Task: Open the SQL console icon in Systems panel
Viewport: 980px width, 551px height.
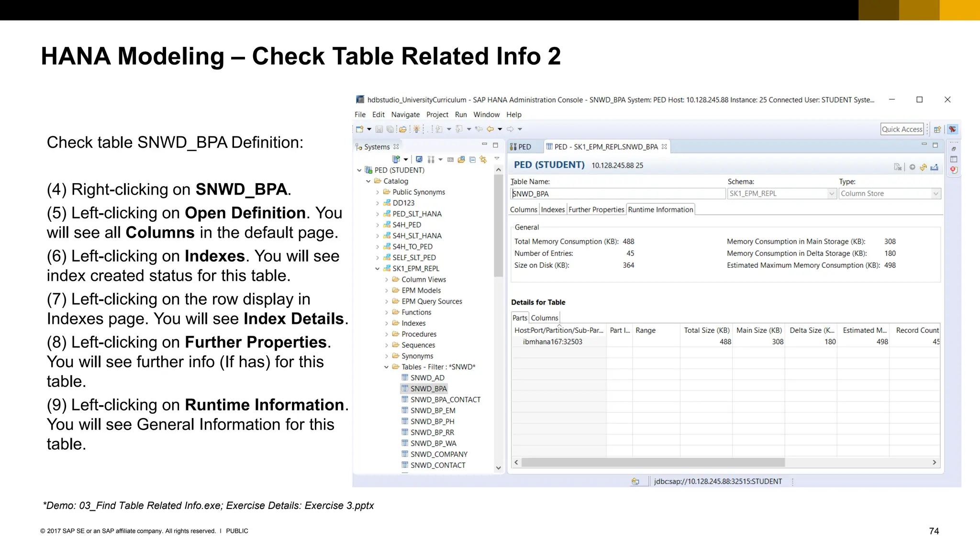Action: point(450,159)
